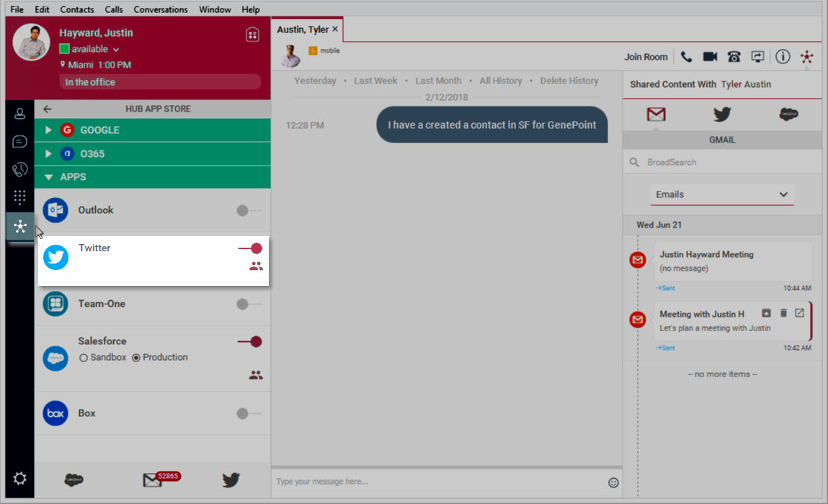
Task: Open the Contacts menu
Action: point(76,9)
